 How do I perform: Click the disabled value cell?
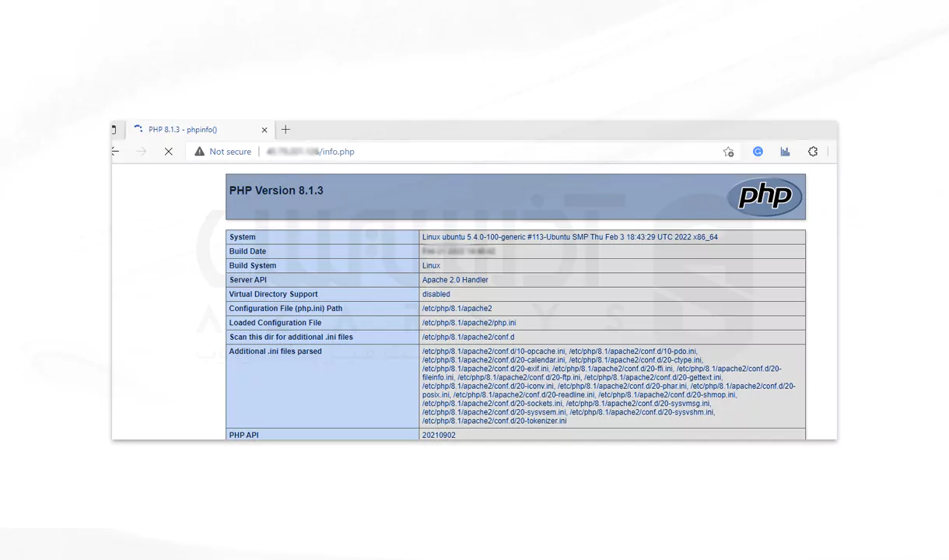tap(612, 294)
